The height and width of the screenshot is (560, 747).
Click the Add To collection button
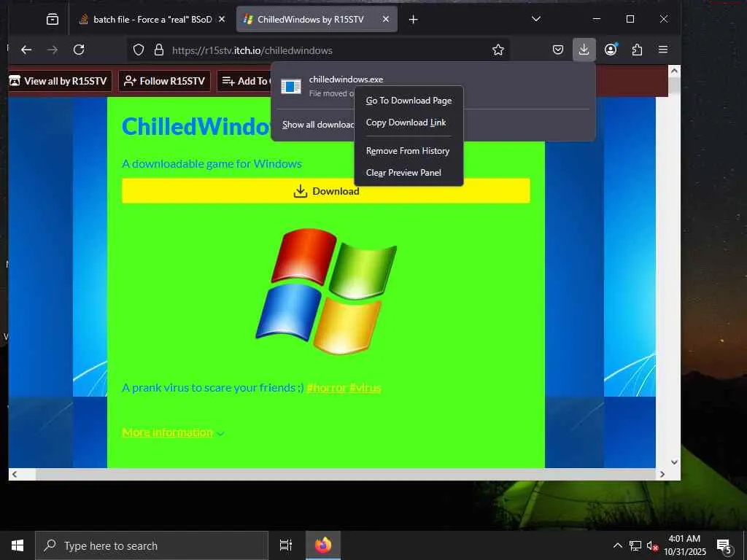[x=244, y=81]
